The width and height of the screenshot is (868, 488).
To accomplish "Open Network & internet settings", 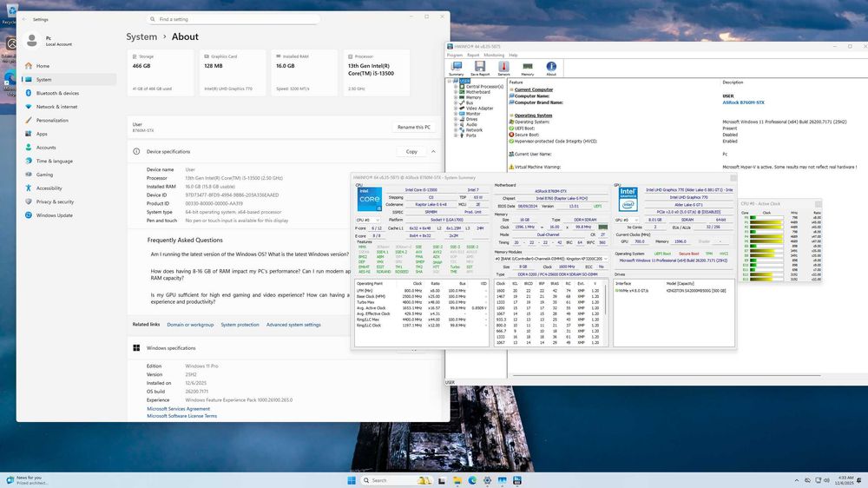I will click(69, 107).
